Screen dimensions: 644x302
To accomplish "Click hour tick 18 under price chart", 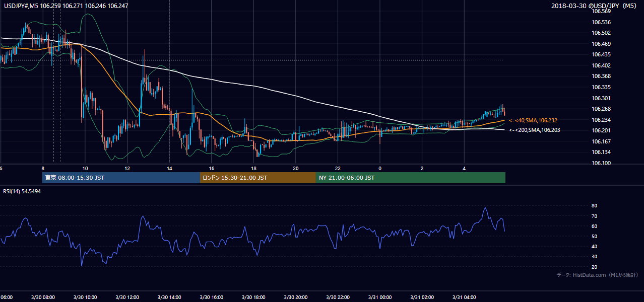I will (253, 168).
